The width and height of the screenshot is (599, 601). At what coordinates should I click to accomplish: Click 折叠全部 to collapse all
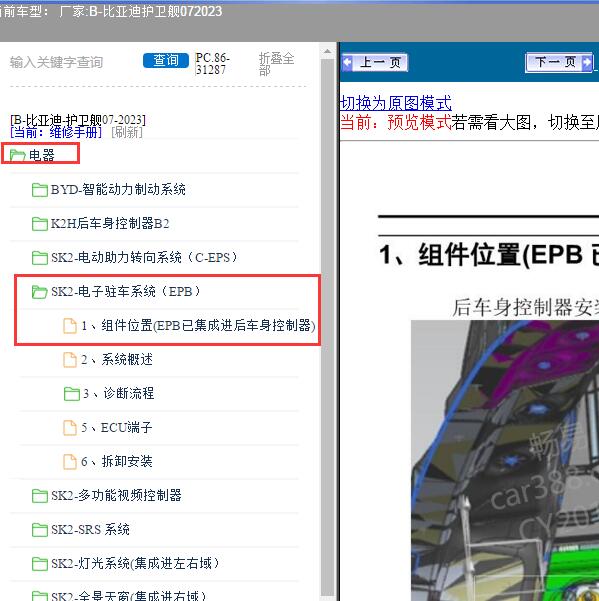(276, 64)
